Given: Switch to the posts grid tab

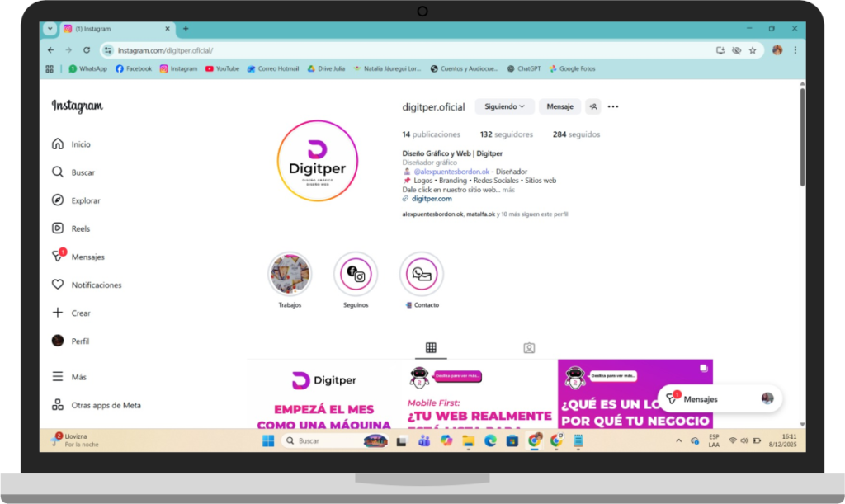Looking at the screenshot, I should 431,348.
